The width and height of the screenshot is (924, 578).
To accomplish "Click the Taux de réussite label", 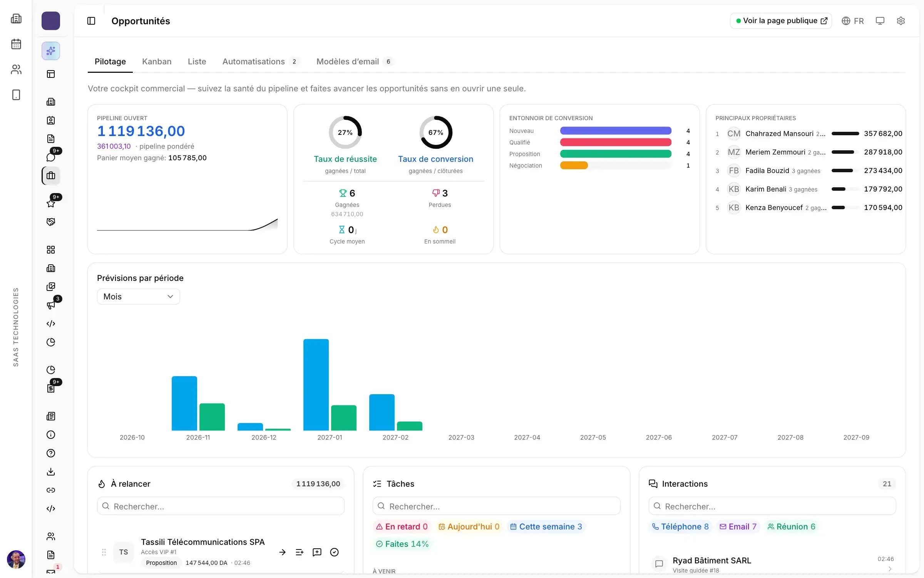I will 345,159.
